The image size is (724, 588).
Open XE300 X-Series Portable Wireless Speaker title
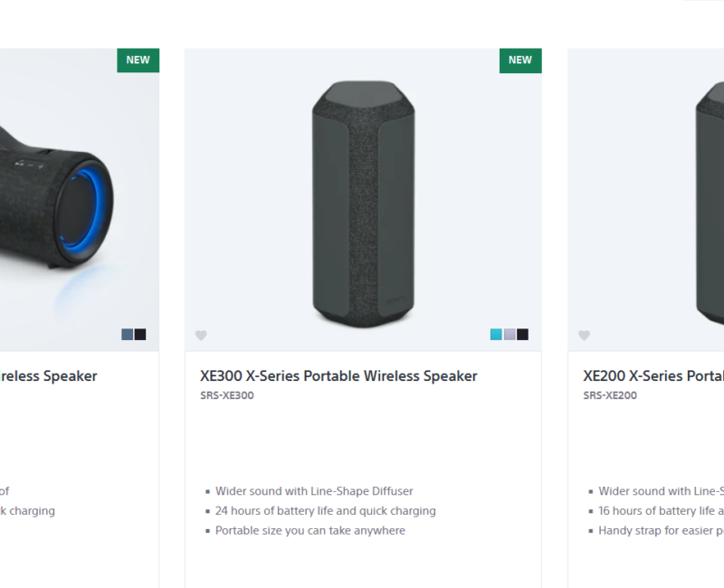[x=338, y=375]
